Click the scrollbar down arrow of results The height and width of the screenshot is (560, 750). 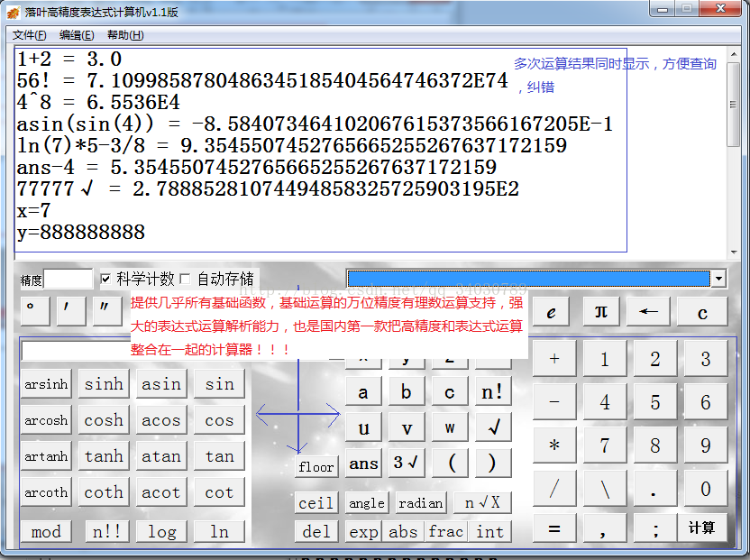point(734,252)
